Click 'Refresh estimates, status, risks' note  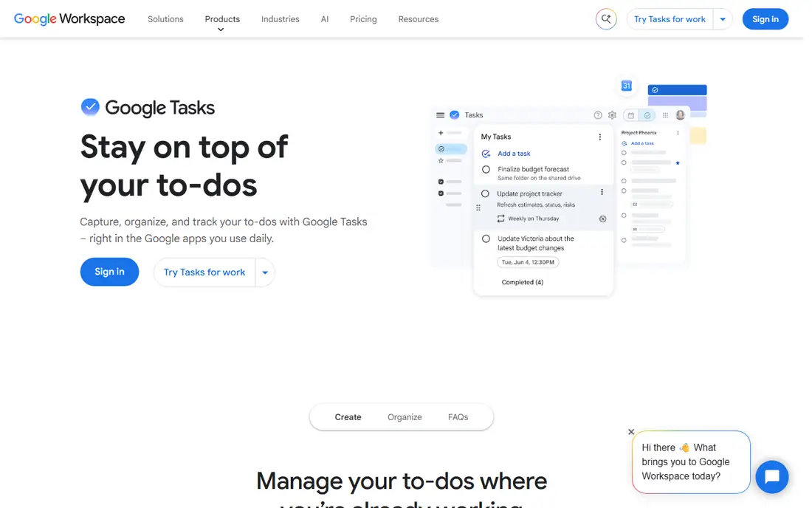[x=535, y=205]
